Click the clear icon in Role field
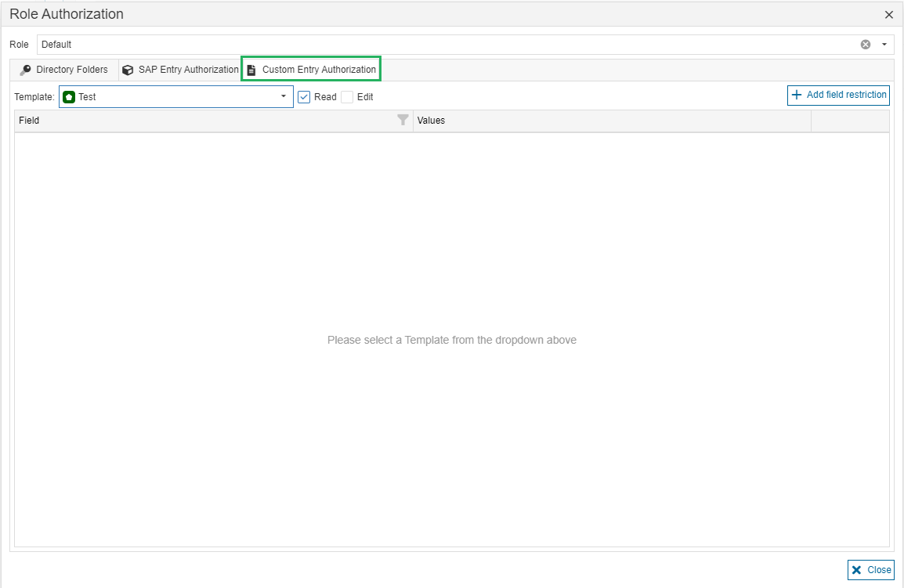Viewport: 904px width, 588px height. [x=866, y=45]
